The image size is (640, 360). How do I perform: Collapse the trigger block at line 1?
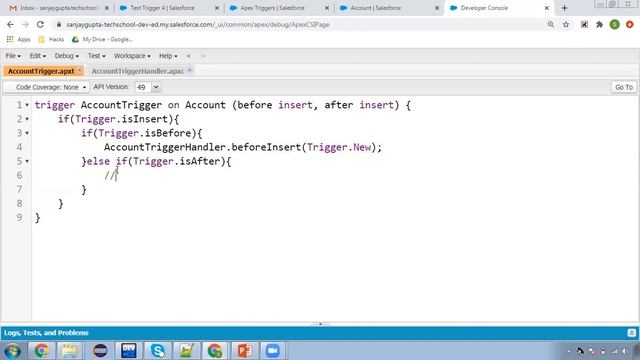(27, 105)
